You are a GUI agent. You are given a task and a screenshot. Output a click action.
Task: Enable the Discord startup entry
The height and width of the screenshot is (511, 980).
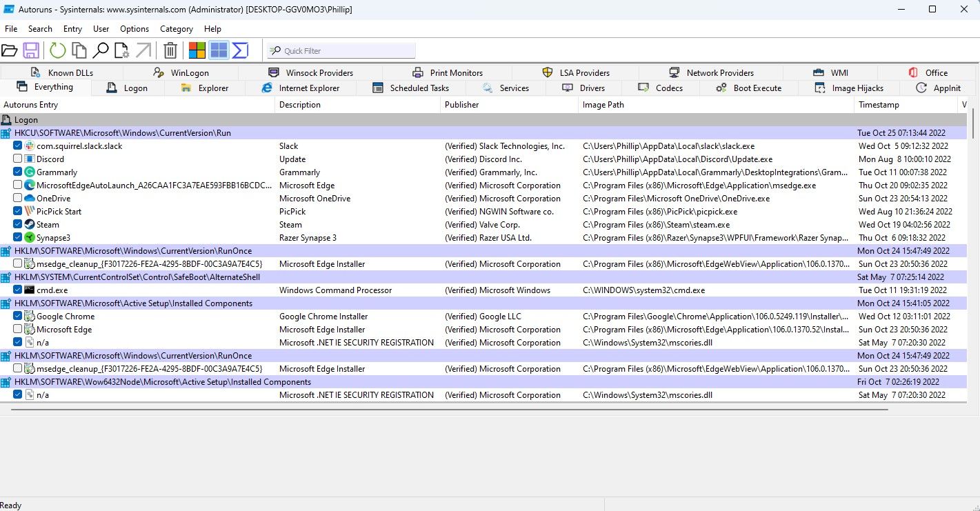point(17,159)
